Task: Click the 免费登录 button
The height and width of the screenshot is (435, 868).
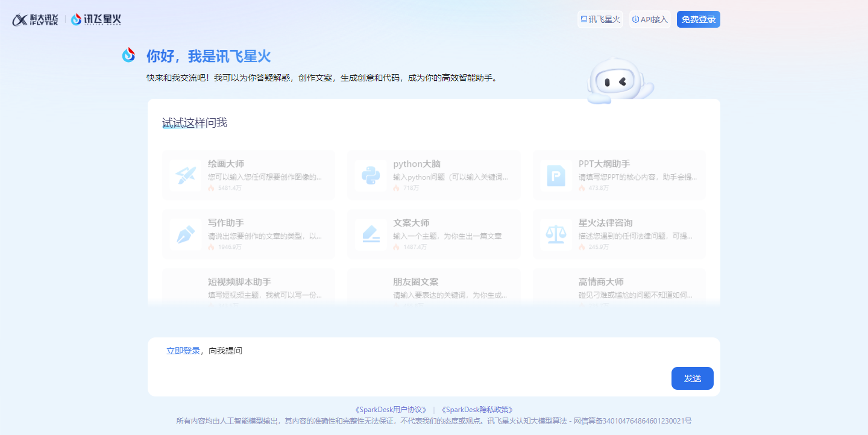Action: pos(699,19)
